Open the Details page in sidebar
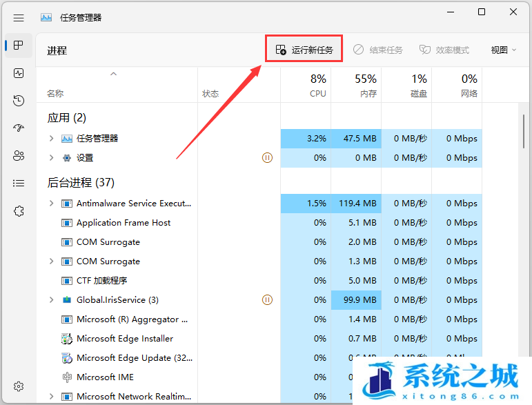The width and height of the screenshot is (532, 405). point(19,183)
